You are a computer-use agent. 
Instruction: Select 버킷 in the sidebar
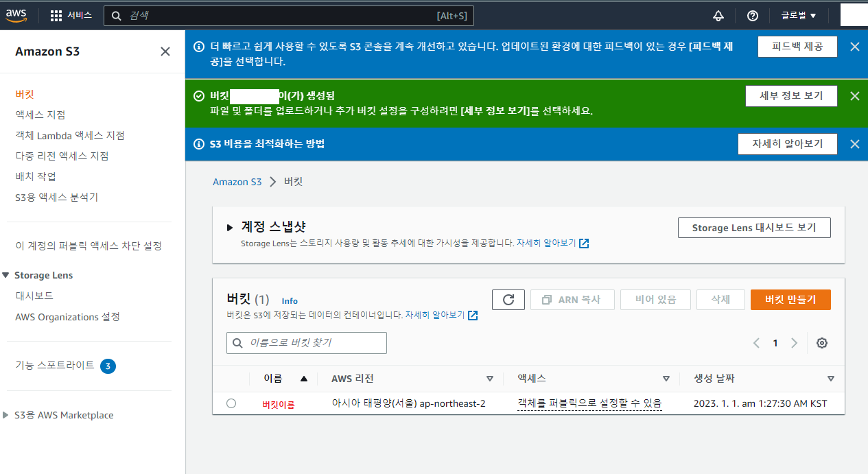pos(25,94)
